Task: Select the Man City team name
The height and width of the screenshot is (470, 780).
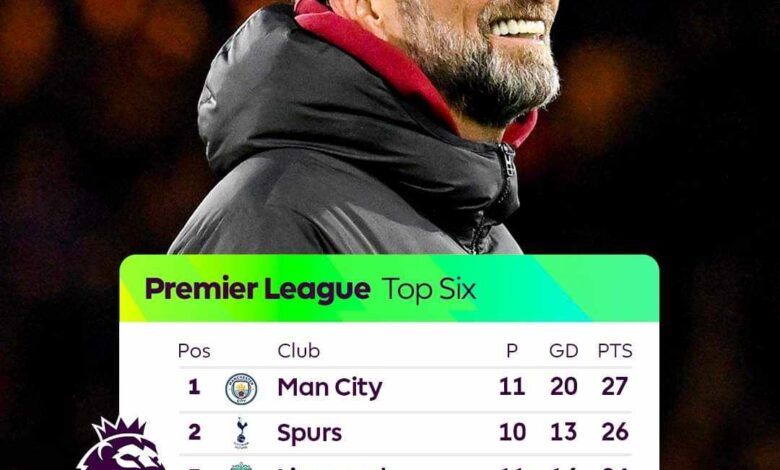Action: [x=329, y=388]
